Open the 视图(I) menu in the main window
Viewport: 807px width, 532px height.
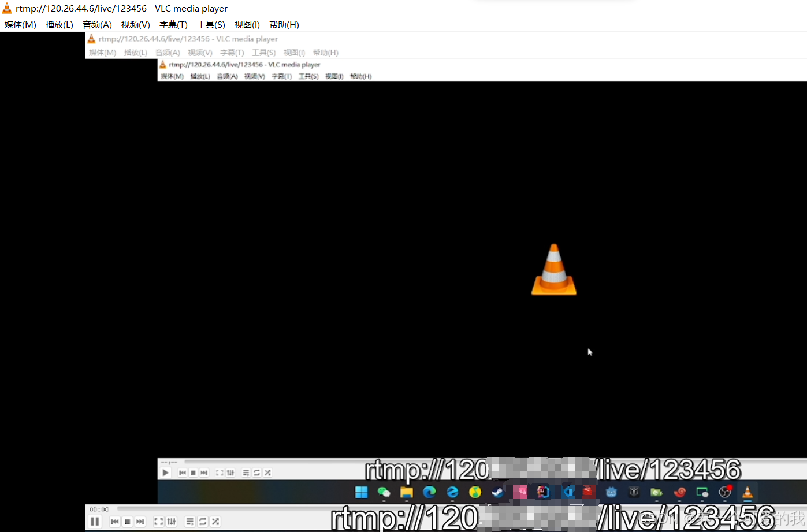(247, 24)
